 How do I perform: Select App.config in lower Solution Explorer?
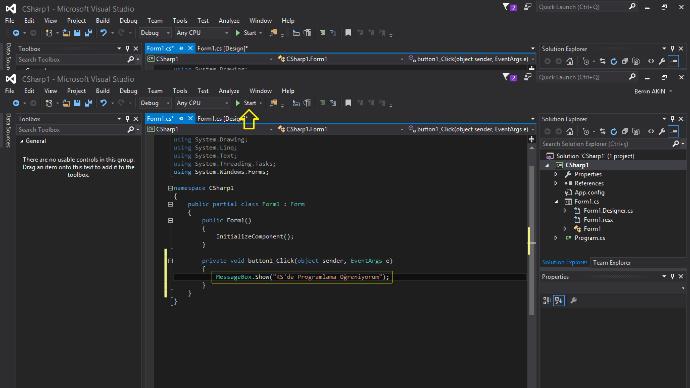point(589,193)
